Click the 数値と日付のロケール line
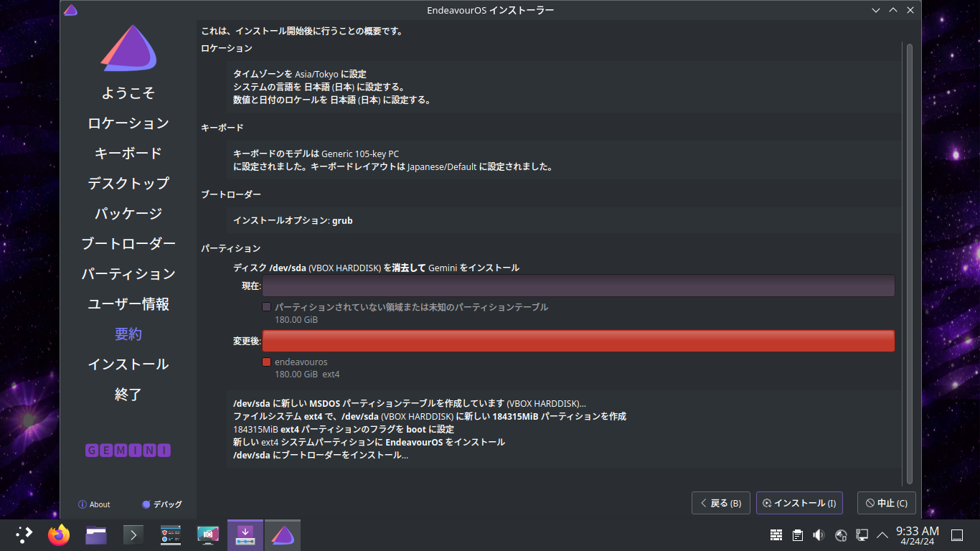This screenshot has width=980, height=551. (332, 100)
